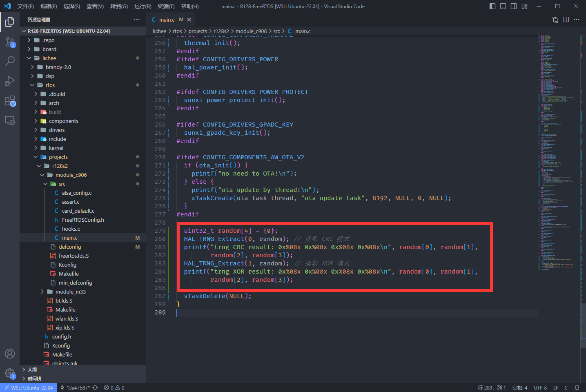The height and width of the screenshot is (392, 586).
Task: Open the Source Control view
Action: (10, 42)
